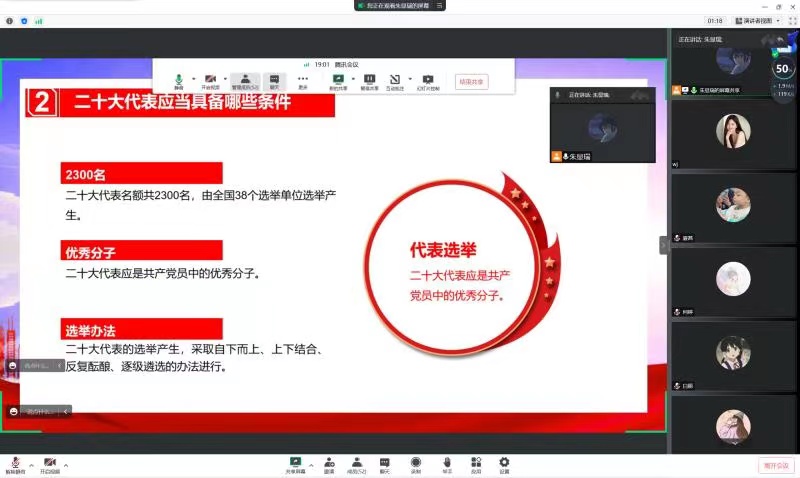The height and width of the screenshot is (478, 800).
Task: Click the Share Screen icon in bottom toolbar
Action: click(x=295, y=463)
